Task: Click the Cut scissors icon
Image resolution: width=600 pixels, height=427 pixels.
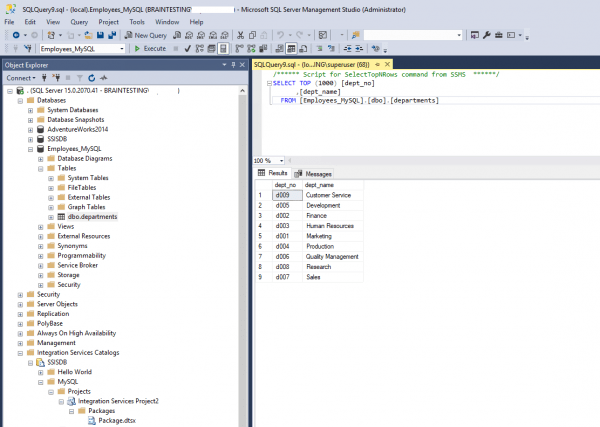Action: click(x=240, y=35)
